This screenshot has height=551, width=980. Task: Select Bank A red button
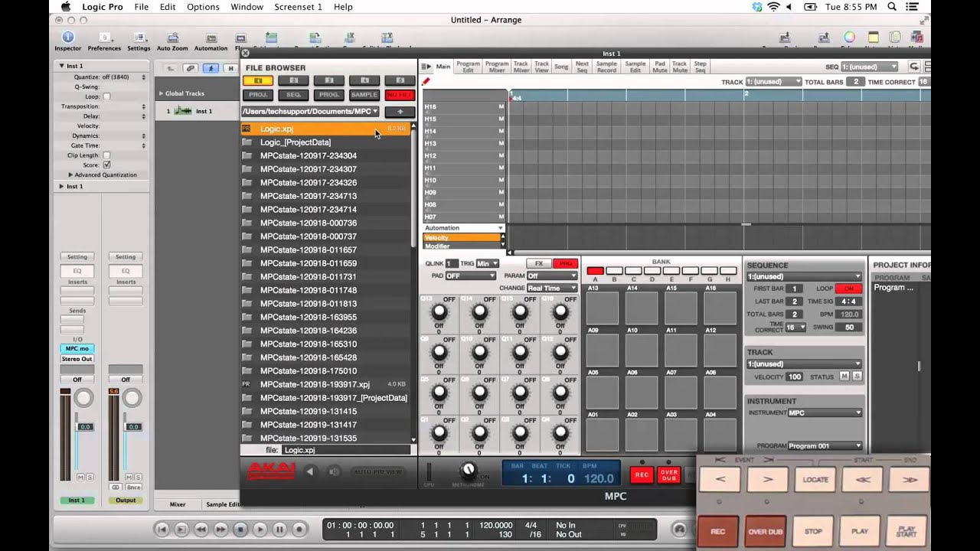coord(595,271)
